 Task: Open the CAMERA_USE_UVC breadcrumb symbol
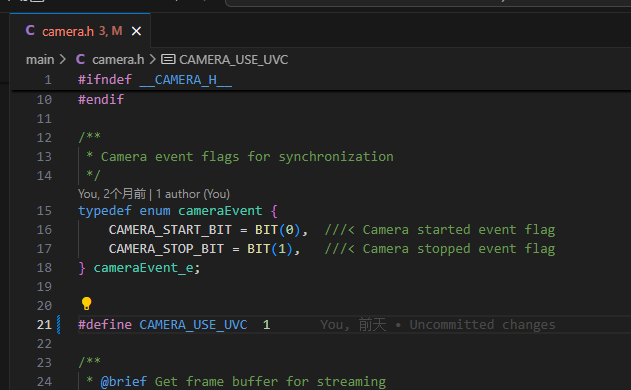[233, 60]
